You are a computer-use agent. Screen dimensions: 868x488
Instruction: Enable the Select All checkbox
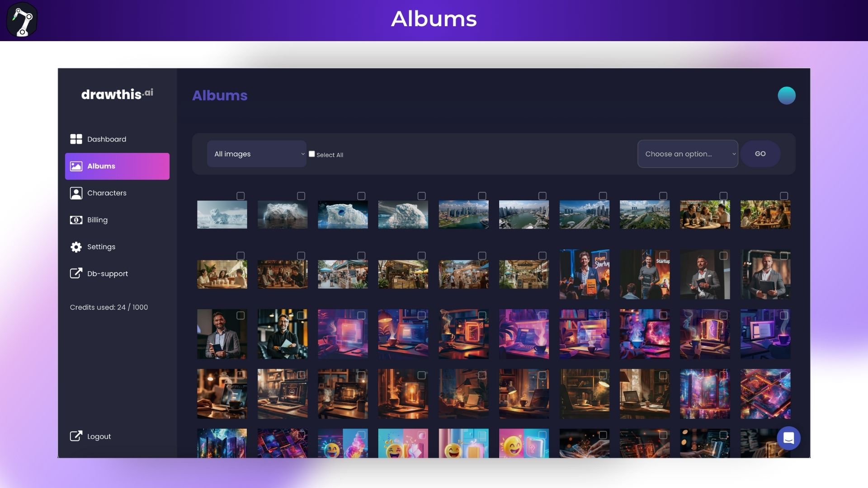pyautogui.click(x=311, y=154)
